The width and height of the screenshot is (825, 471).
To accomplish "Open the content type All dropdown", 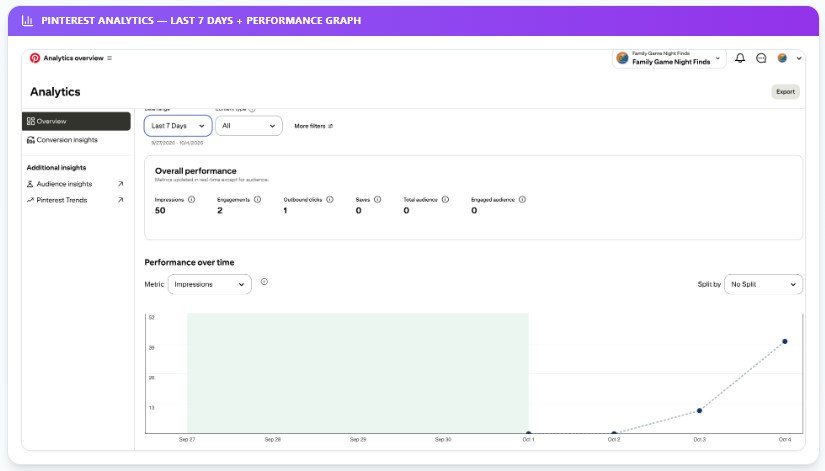I will click(249, 126).
